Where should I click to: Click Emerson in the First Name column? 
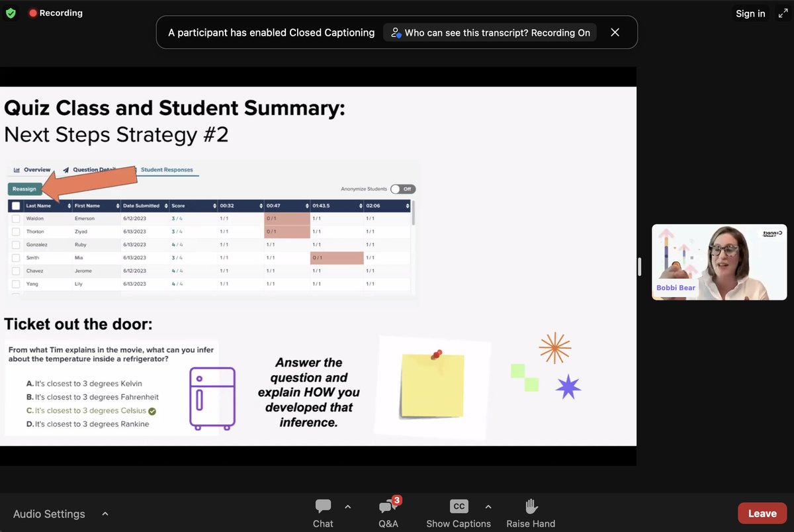[85, 218]
